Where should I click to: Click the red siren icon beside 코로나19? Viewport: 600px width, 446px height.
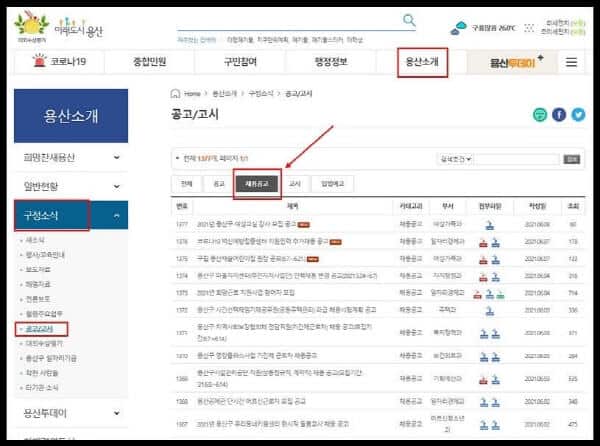(39, 61)
